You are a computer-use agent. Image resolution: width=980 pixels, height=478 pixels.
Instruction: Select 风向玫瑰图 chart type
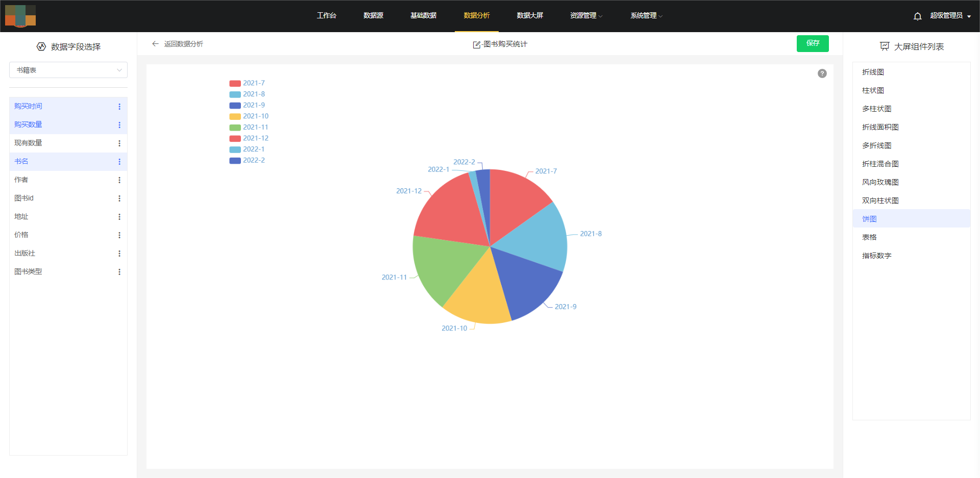pyautogui.click(x=911, y=182)
